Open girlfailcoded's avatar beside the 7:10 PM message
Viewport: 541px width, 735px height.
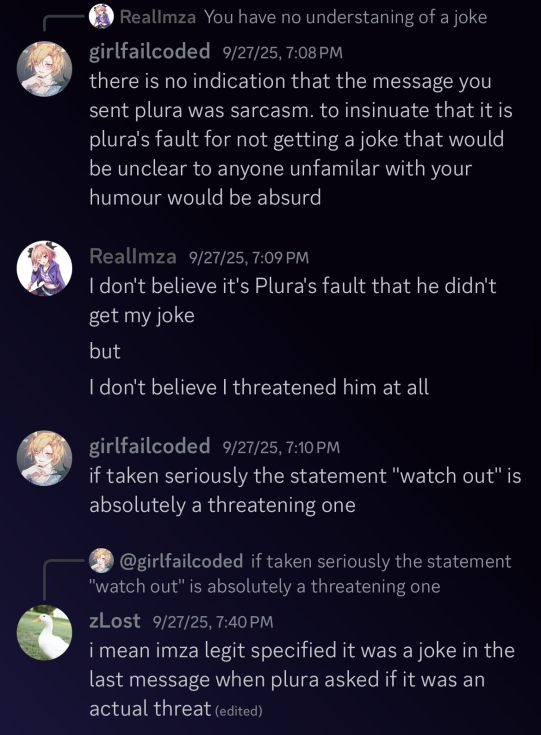pos(45,458)
